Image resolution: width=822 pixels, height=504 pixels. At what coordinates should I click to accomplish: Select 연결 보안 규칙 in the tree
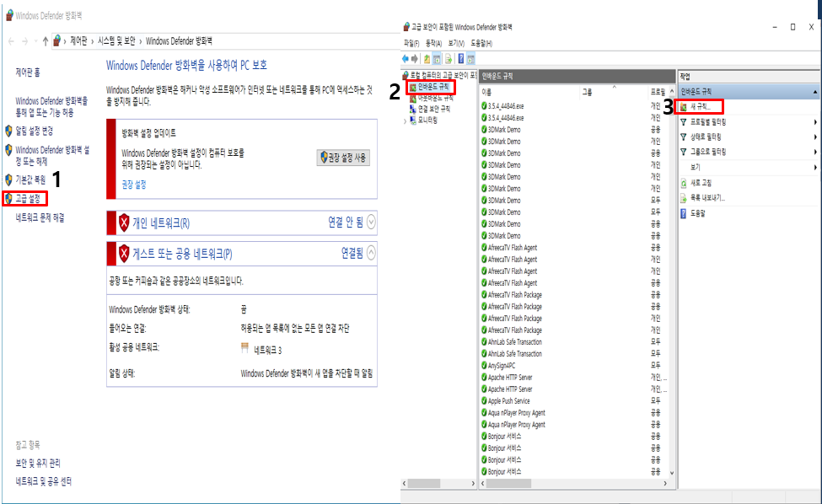[433, 109]
